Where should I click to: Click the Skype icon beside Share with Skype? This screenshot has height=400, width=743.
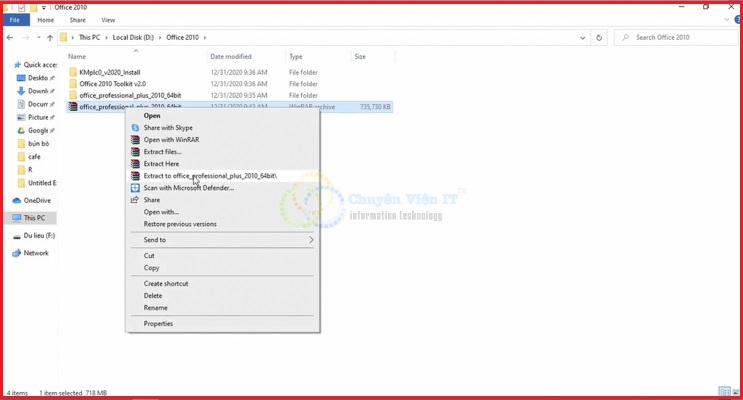135,127
